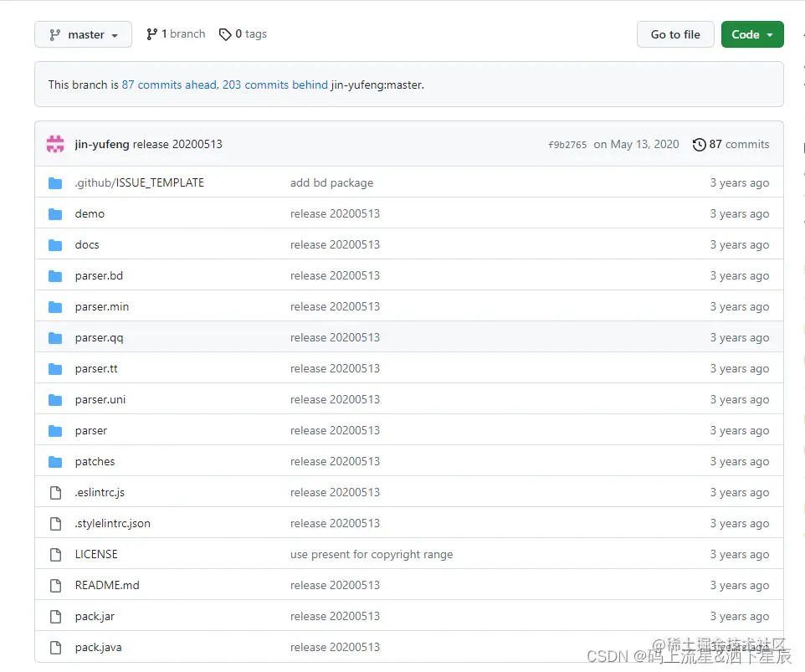Viewport: 805px width, 672px height.
Task: Open the demo folder
Action: 90,213
